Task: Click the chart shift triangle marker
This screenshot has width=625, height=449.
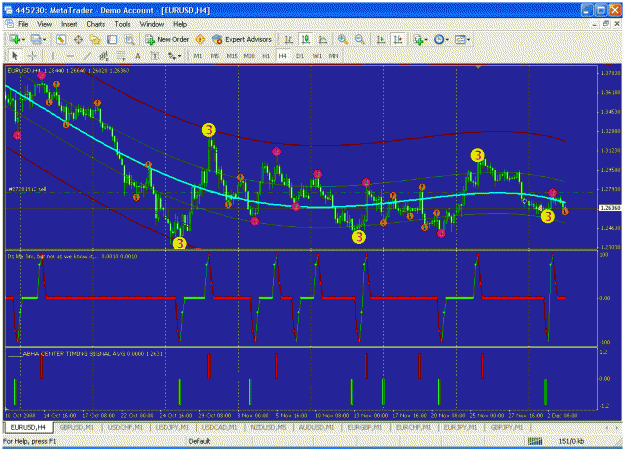Action: coord(478,67)
